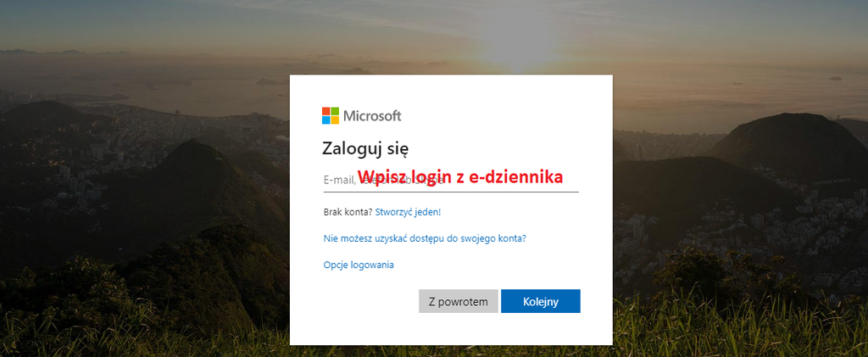Click the Microsoft wordmark text
This screenshot has height=357, width=868.
tap(372, 116)
